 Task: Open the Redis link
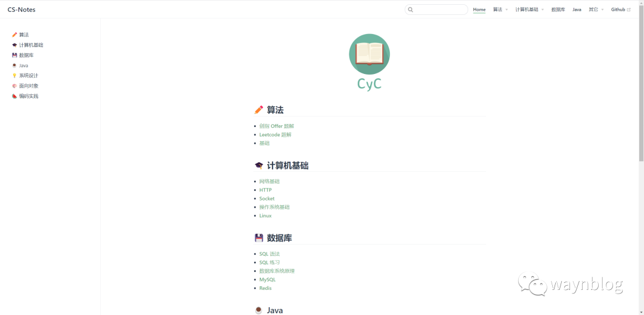coord(265,288)
